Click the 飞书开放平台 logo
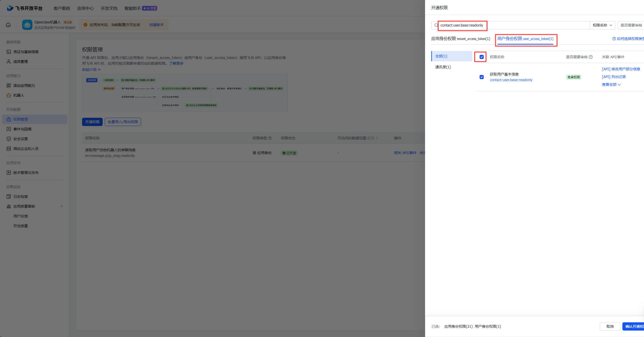 tap(25, 8)
